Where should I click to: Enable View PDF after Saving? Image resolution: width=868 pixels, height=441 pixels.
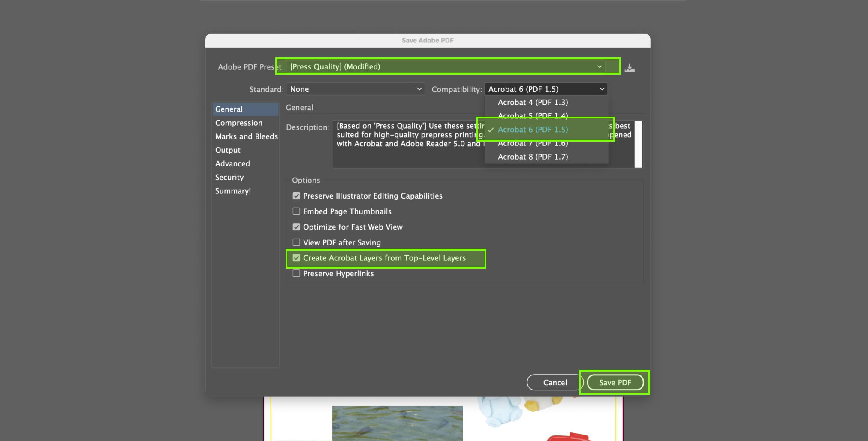[296, 242]
